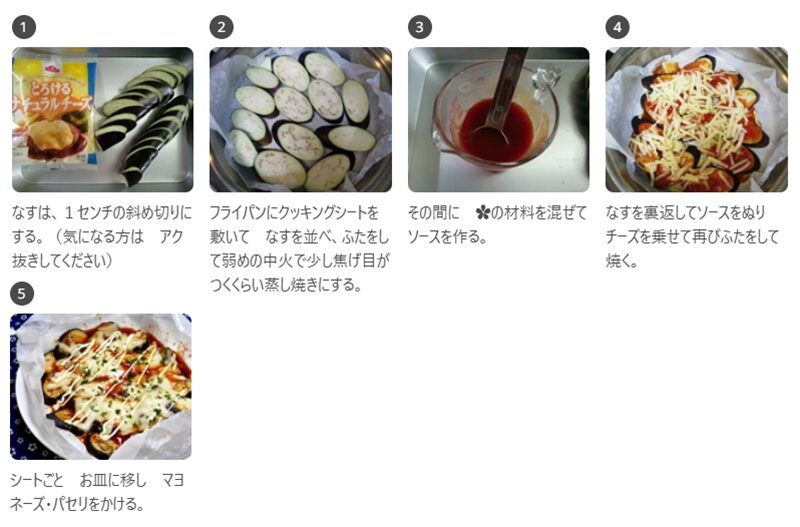800x527 pixels.
Task: Open the tomato sauce measuring cup photo
Action: (498, 120)
